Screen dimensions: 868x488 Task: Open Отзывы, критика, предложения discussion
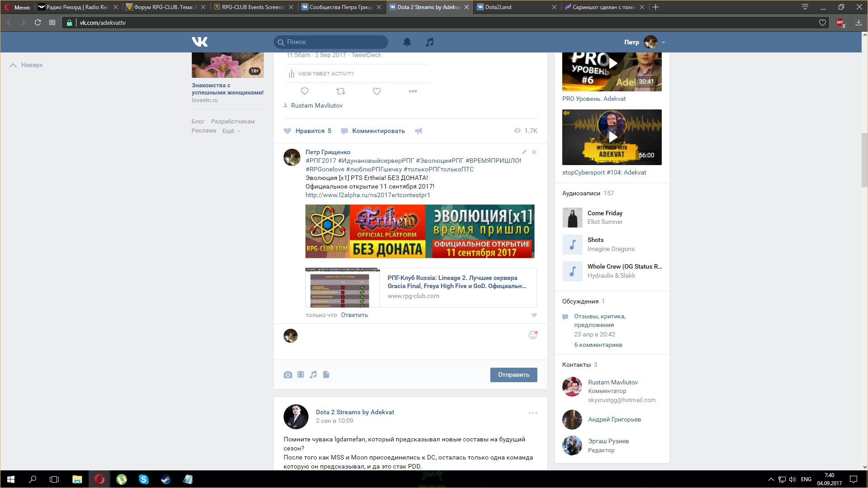tap(600, 321)
